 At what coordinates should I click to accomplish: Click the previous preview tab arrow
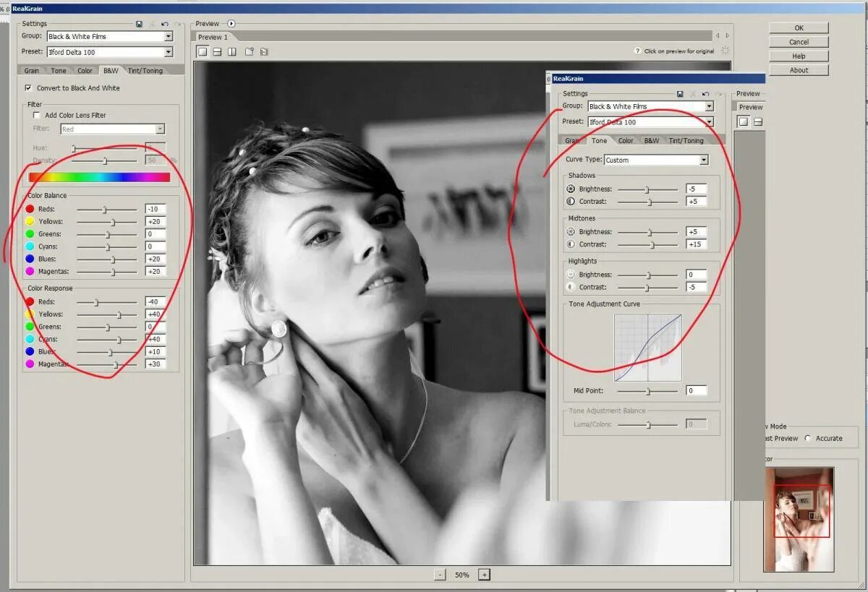point(718,35)
